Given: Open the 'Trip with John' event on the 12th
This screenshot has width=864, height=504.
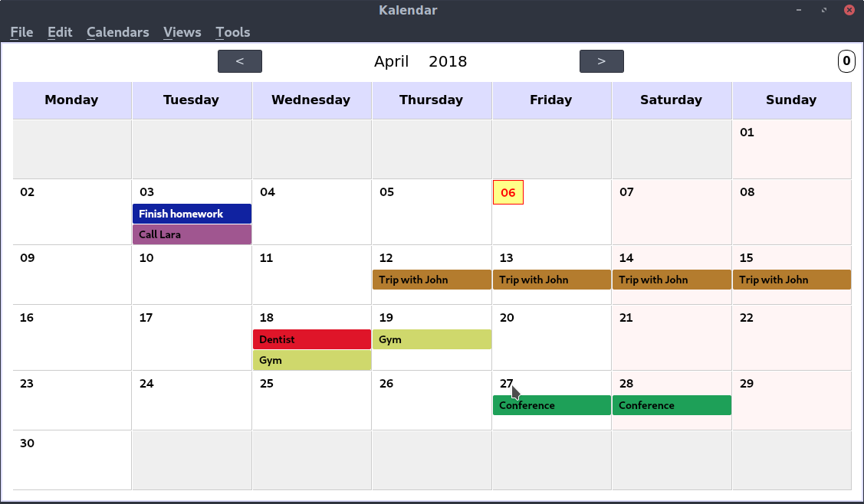Looking at the screenshot, I should click(432, 280).
